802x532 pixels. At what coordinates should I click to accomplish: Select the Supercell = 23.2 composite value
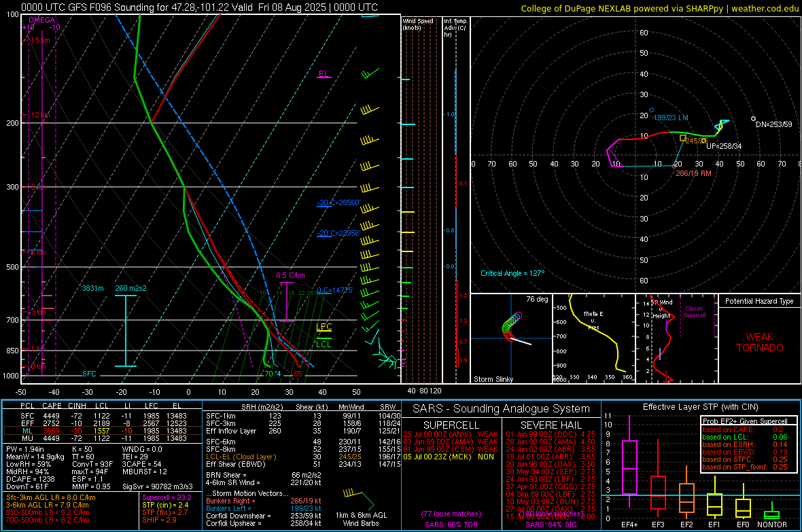[x=167, y=498]
